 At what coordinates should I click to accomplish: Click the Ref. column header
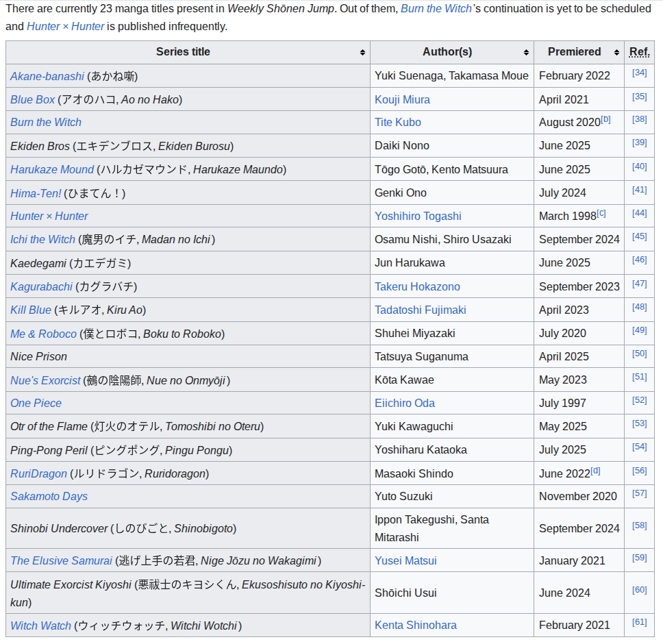click(639, 53)
